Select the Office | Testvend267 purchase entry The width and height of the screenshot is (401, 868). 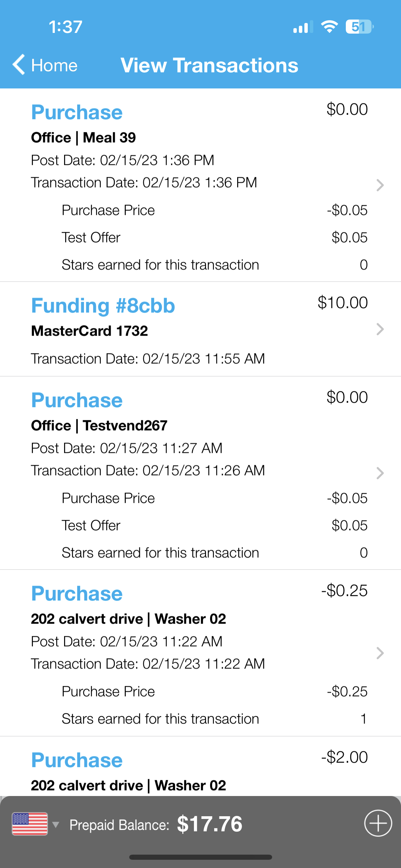click(x=200, y=473)
